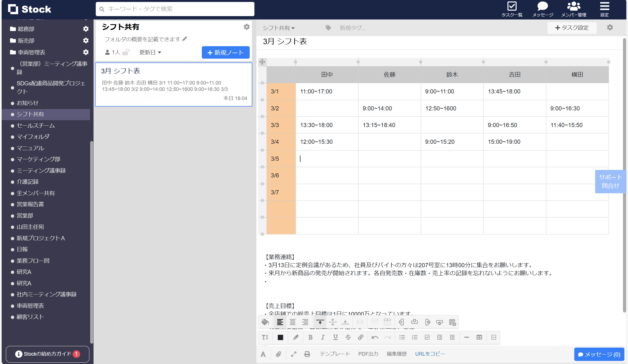Open the text color swatch
The width and height of the screenshot is (628, 364).
click(x=280, y=337)
